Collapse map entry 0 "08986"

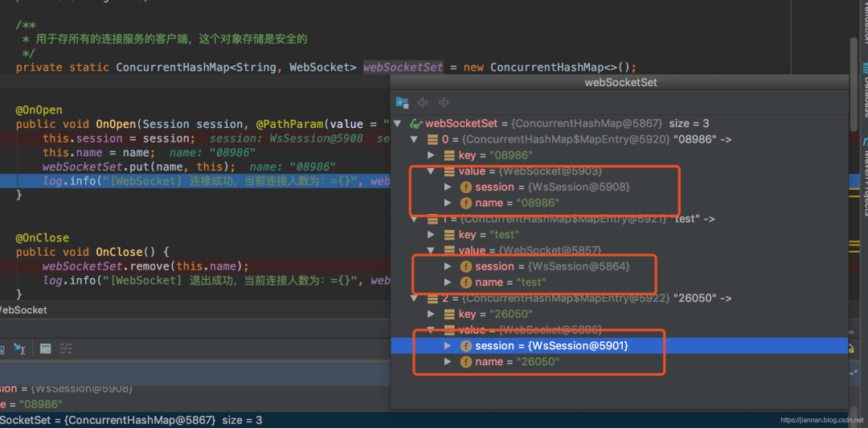point(414,140)
